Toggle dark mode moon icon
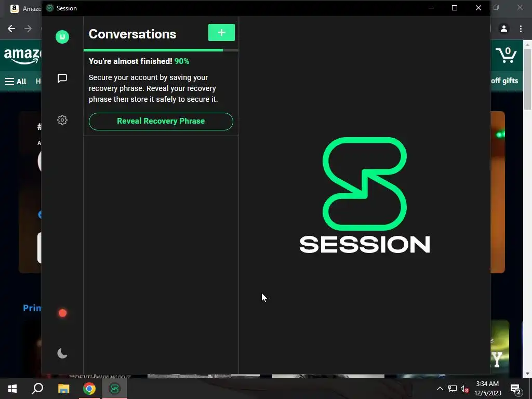 62,353
